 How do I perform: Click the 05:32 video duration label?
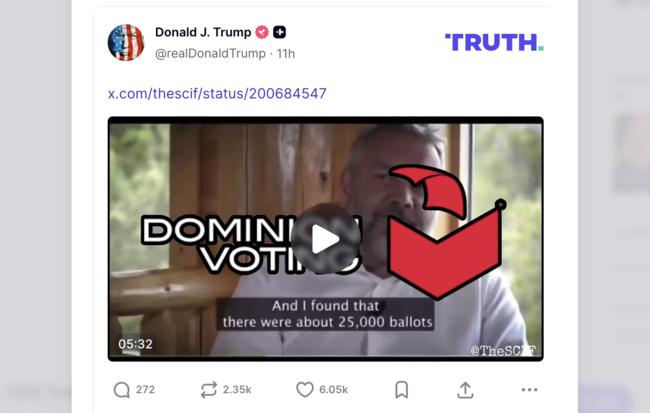tap(135, 344)
